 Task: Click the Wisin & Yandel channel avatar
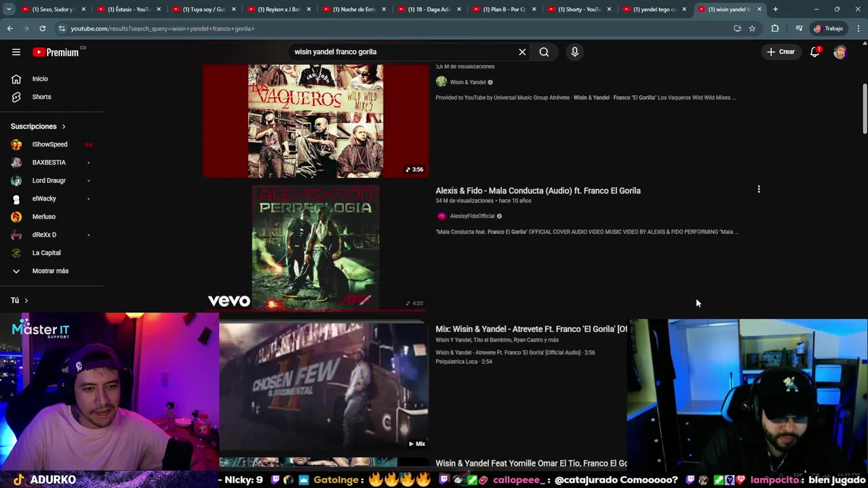[441, 82]
